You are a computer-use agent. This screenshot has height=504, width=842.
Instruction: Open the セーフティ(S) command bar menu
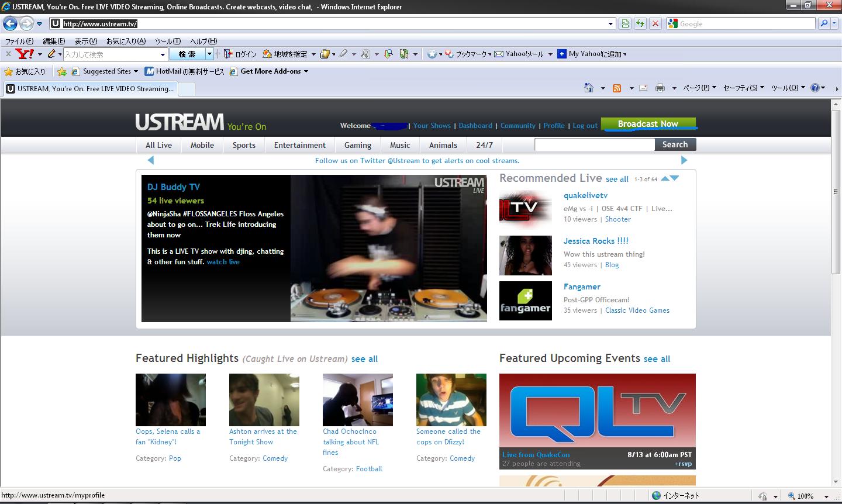point(744,88)
